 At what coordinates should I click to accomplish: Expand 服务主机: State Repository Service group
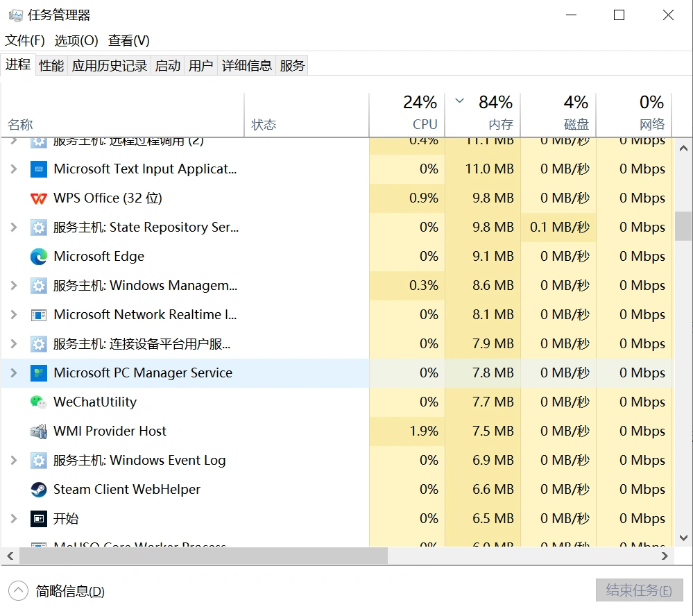[x=14, y=228]
